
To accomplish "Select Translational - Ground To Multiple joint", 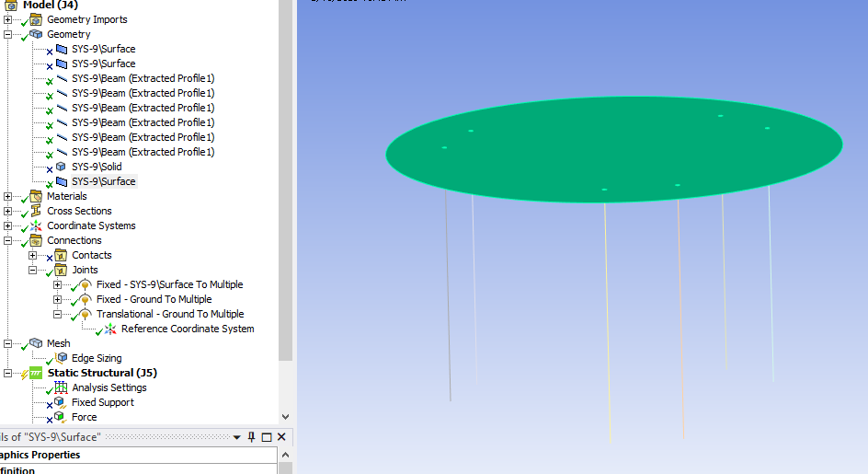I will point(170,314).
